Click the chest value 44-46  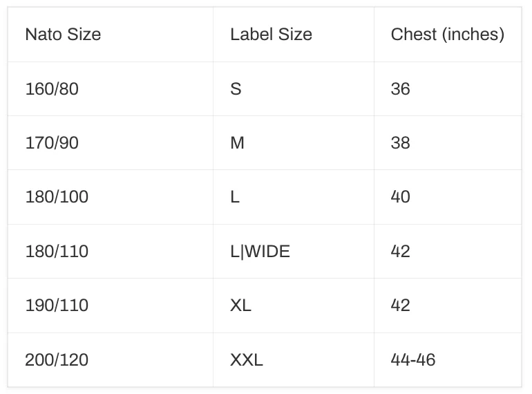point(413,359)
